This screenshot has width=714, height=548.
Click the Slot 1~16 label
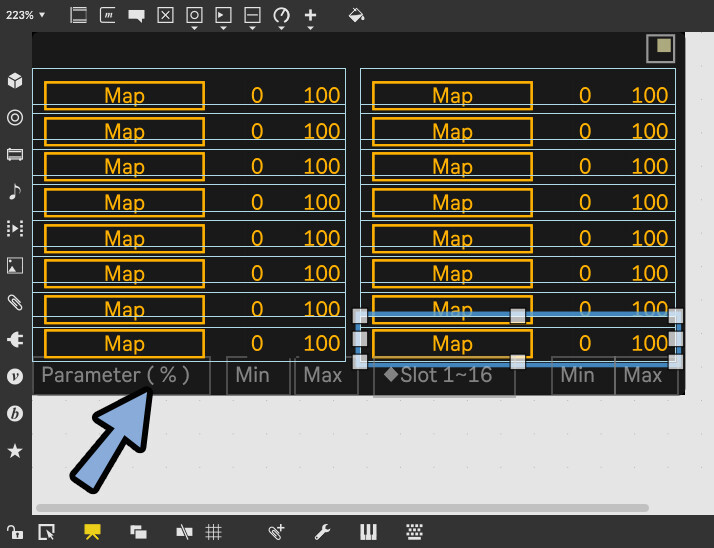[438, 375]
